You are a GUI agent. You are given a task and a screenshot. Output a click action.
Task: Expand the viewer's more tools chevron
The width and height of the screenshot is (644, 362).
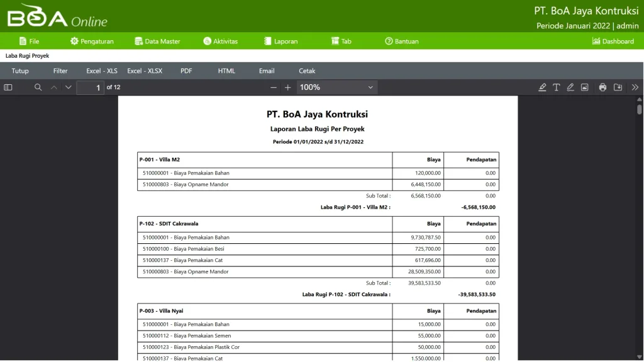point(635,87)
